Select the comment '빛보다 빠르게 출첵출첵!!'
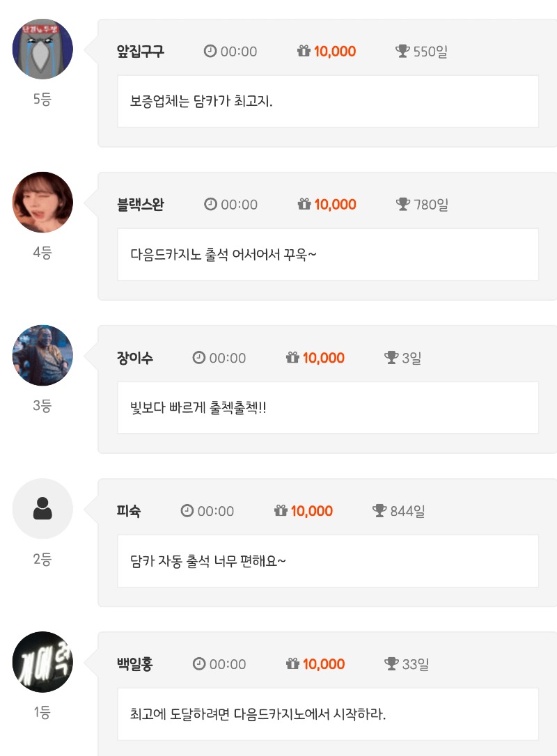This screenshot has width=557, height=756. [x=198, y=408]
